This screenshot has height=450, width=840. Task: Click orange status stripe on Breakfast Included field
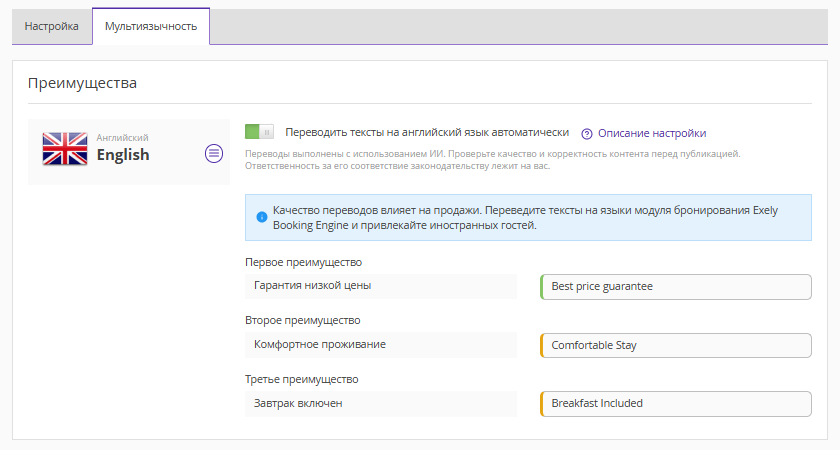542,403
